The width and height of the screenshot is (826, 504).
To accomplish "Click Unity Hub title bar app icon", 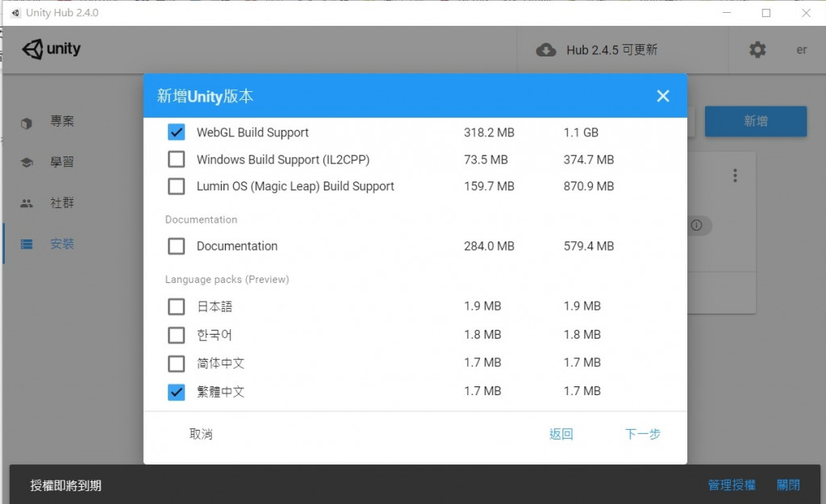I will click(x=15, y=13).
